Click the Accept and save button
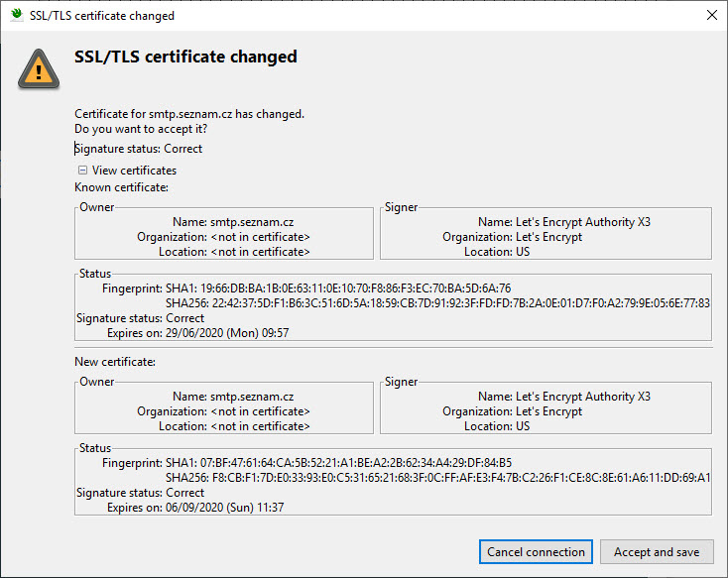 coord(657,551)
